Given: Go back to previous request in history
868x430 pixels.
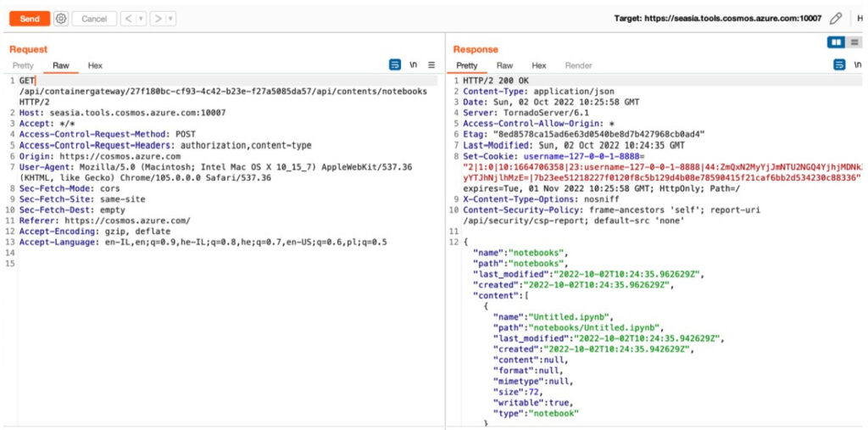Looking at the screenshot, I should (127, 19).
